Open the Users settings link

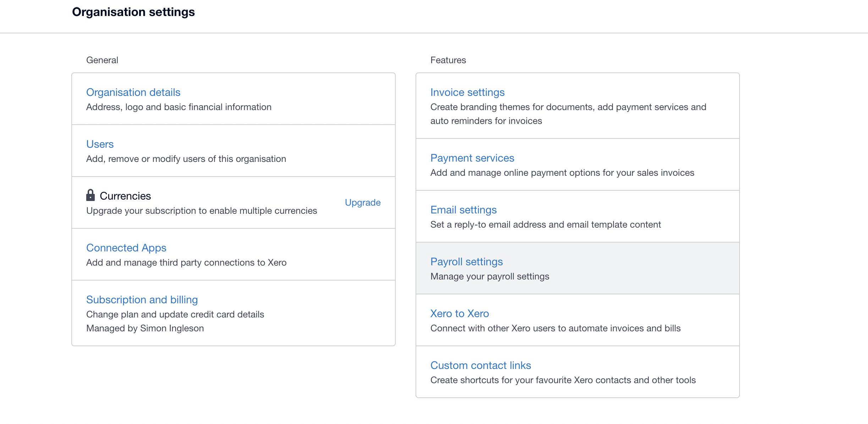click(100, 144)
